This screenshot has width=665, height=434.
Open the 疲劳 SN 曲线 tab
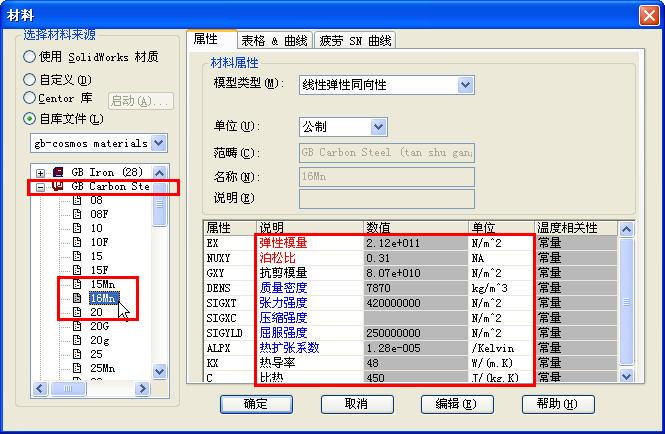point(355,41)
